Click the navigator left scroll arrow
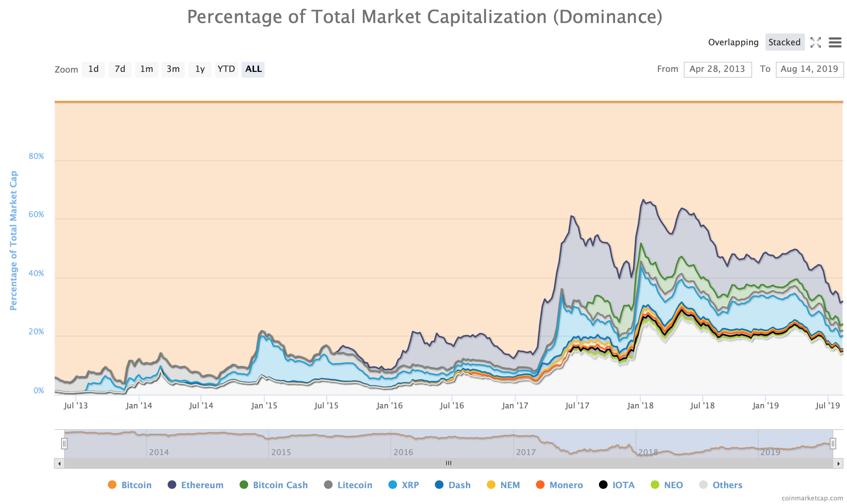This screenshot has height=504, width=847. pyautogui.click(x=59, y=463)
